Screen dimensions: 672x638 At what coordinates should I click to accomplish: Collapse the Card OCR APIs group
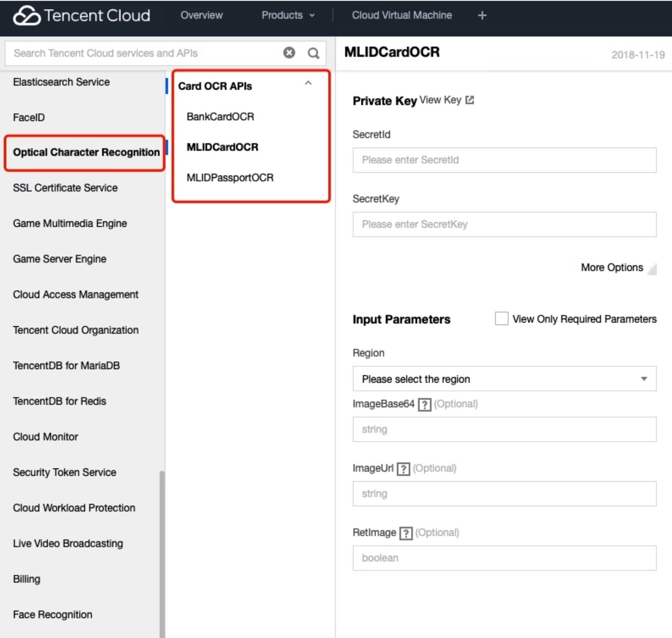(x=308, y=83)
